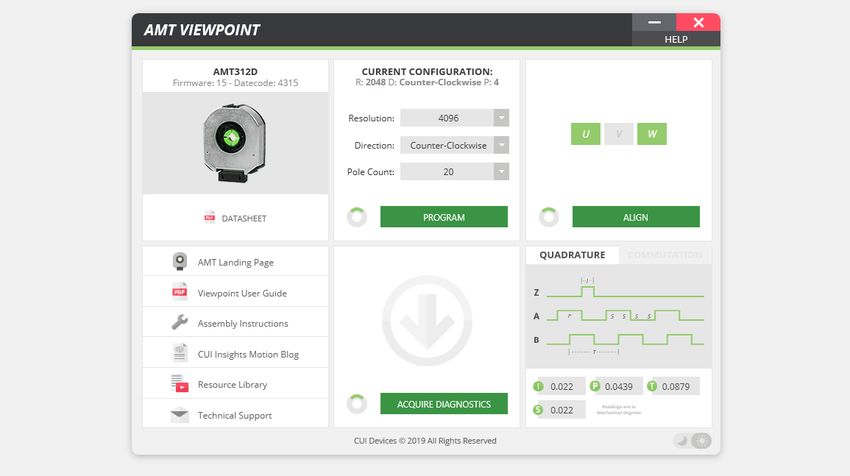Open the AMT Landing Page link
This screenshot has height=476, width=850.
click(235, 262)
